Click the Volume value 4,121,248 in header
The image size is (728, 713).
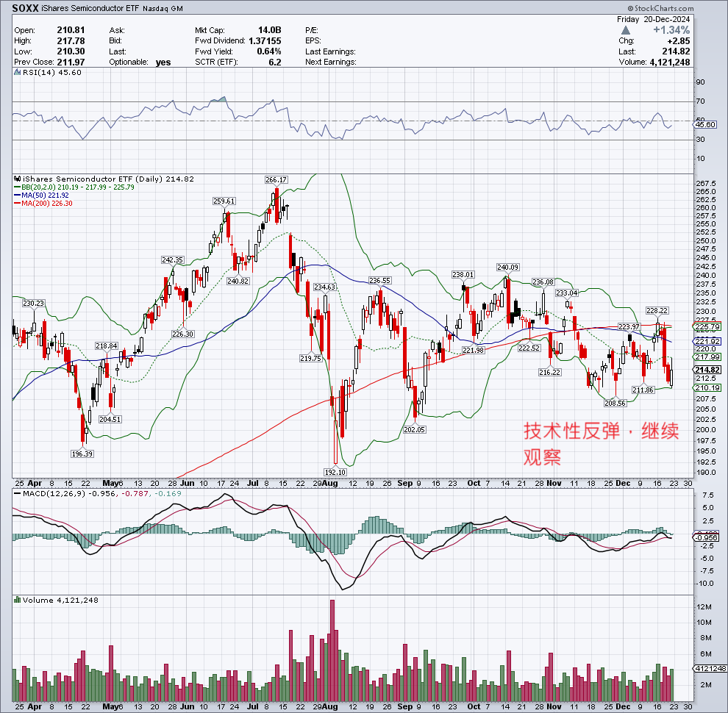pyautogui.click(x=669, y=62)
